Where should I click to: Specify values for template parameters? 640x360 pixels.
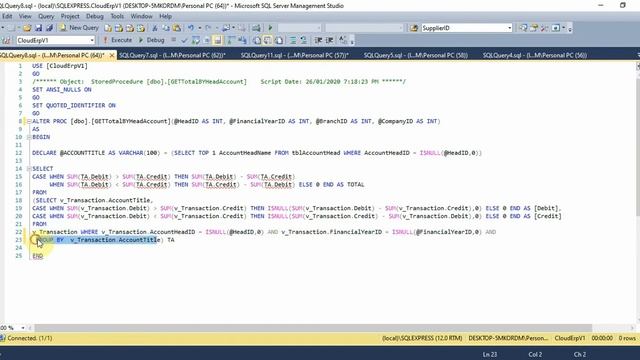pos(343,40)
